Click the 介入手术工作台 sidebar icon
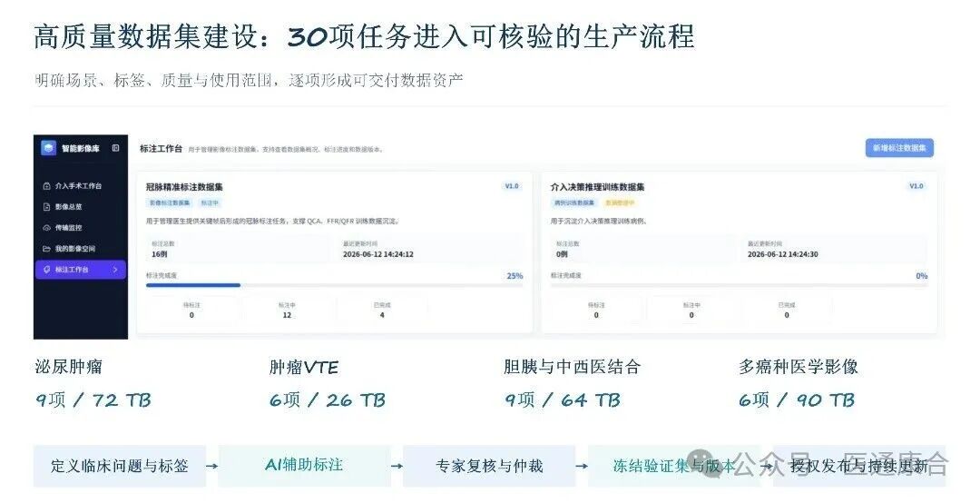The height and width of the screenshot is (503, 980). point(46,186)
